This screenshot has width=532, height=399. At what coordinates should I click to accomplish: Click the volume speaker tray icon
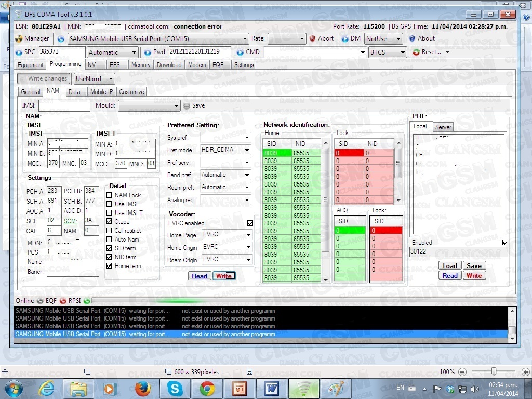click(x=475, y=389)
